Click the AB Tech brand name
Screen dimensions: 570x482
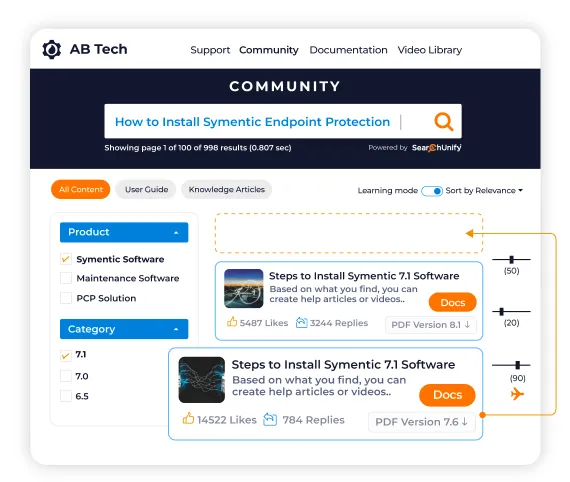point(99,49)
